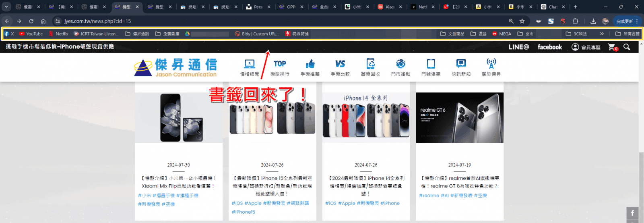Screen dimensions: 644x223
Task: Open the VS 手機比較 comparison icon
Action: point(340,67)
